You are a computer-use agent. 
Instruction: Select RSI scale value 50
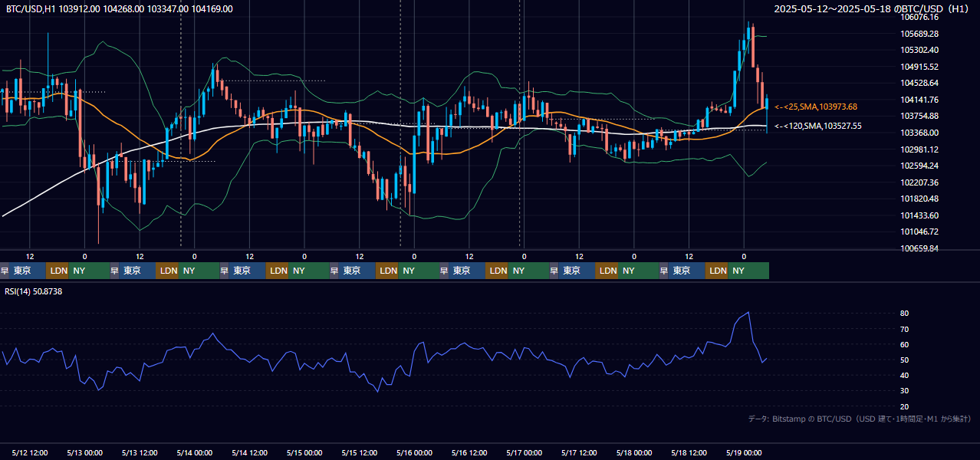pos(905,360)
